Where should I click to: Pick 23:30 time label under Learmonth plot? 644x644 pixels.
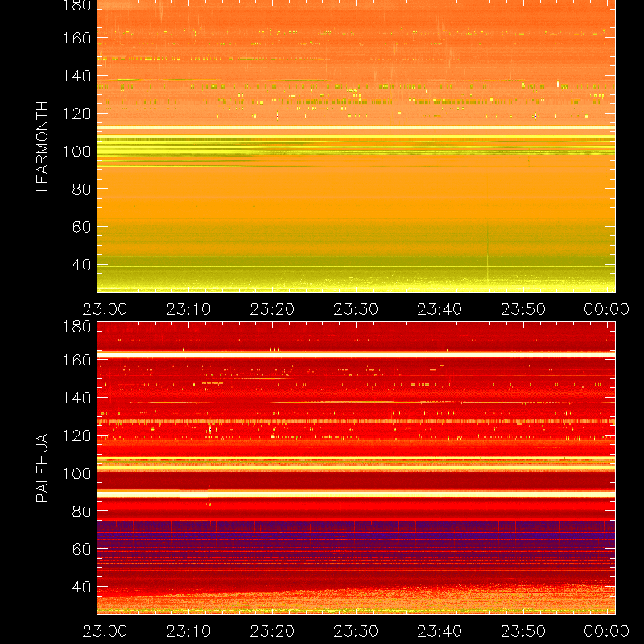[356, 309]
